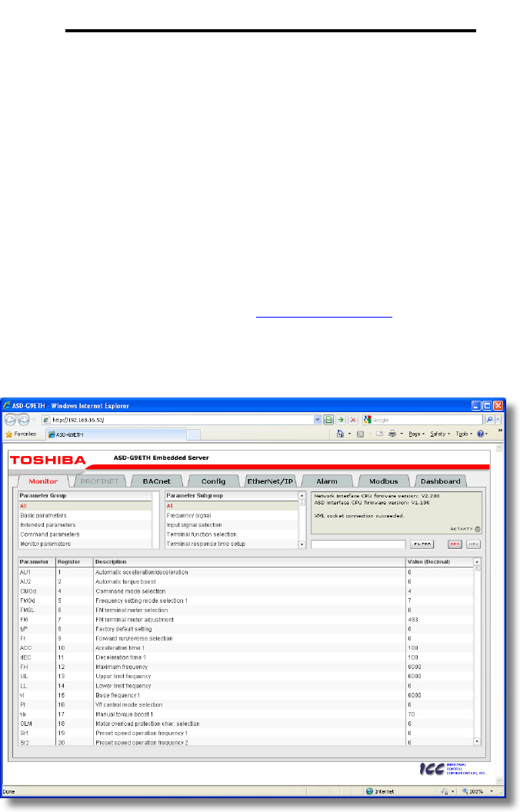Click the 'Value (Decimal)' column header
Viewport: 520px width, 812px height.
tap(439, 562)
